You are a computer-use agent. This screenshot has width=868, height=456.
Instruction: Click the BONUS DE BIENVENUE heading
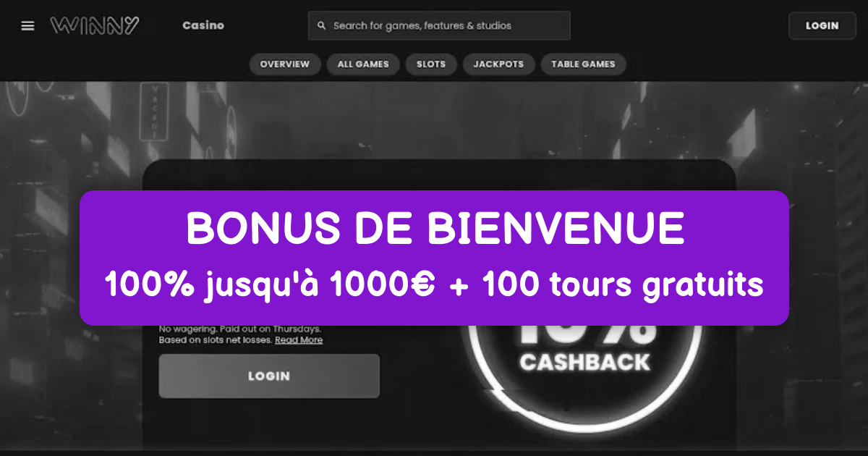[x=435, y=229]
